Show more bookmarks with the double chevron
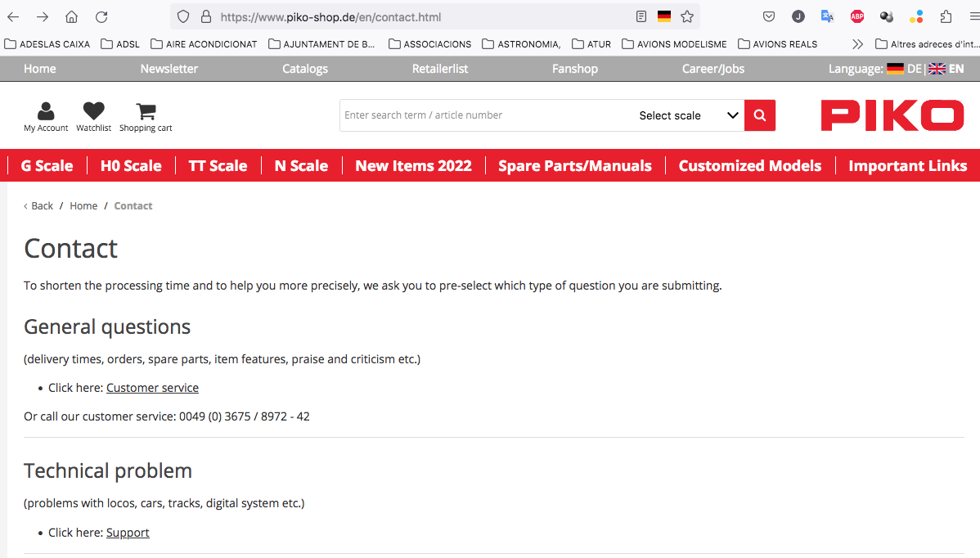Screen dimensions: 980x558 coord(857,44)
